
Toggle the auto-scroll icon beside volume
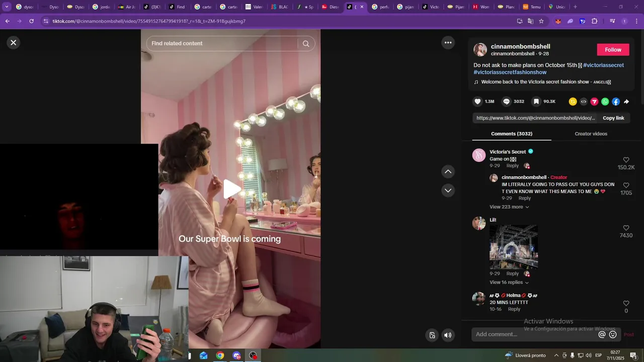[x=432, y=335]
